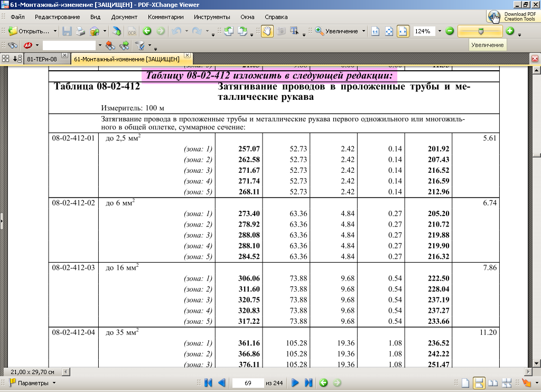Click the green zoom in plus button
541x392 pixels.
click(510, 31)
